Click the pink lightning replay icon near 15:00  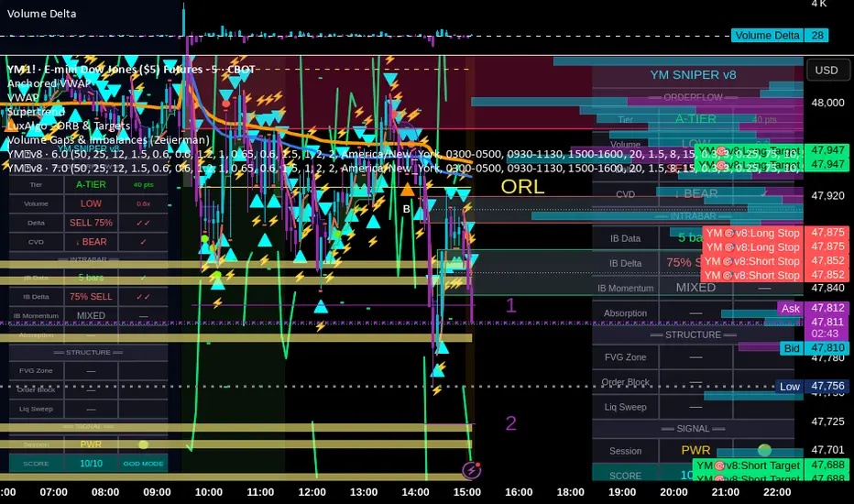point(471,470)
